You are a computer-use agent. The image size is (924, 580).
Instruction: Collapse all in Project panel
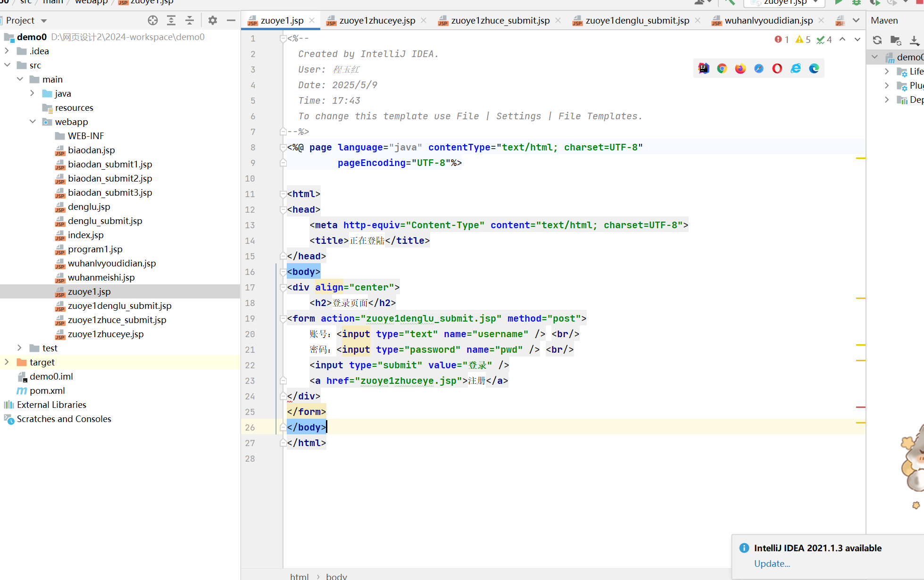(x=189, y=20)
